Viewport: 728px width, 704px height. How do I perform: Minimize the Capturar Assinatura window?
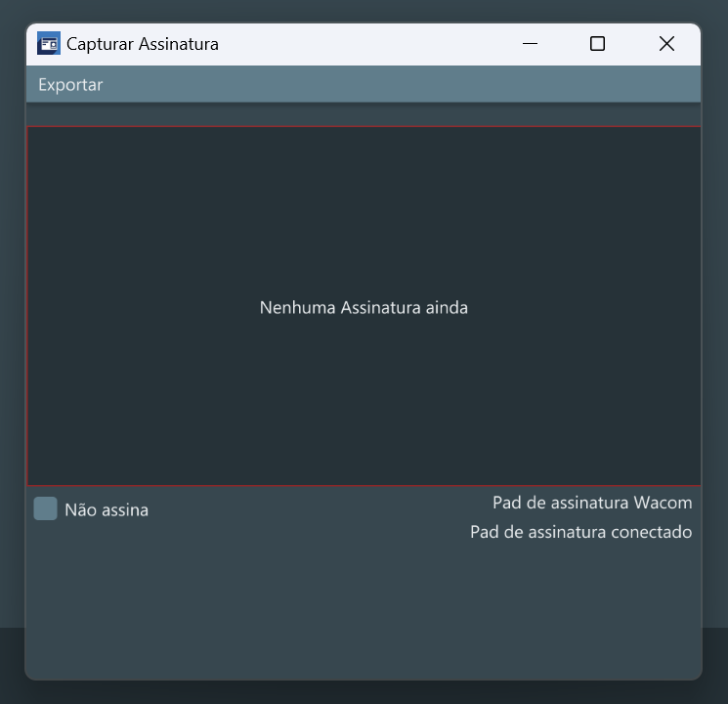point(530,44)
